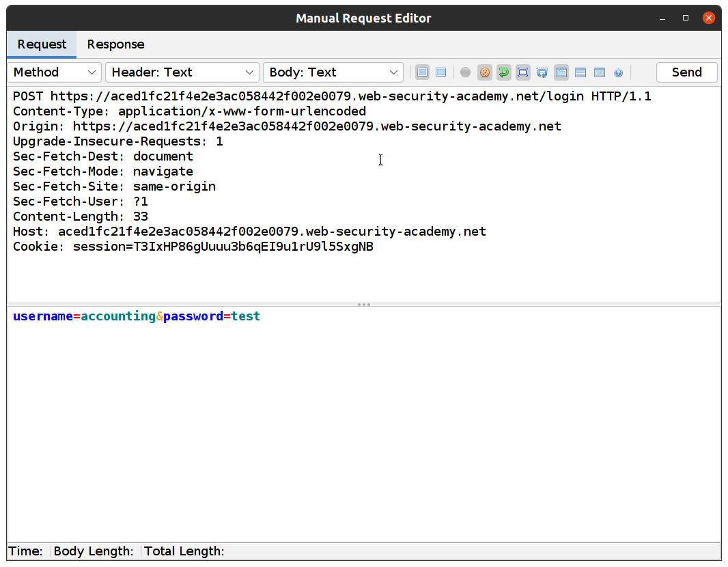Show request and response in separate tabs
This screenshot has width=728, height=567.
(561, 72)
